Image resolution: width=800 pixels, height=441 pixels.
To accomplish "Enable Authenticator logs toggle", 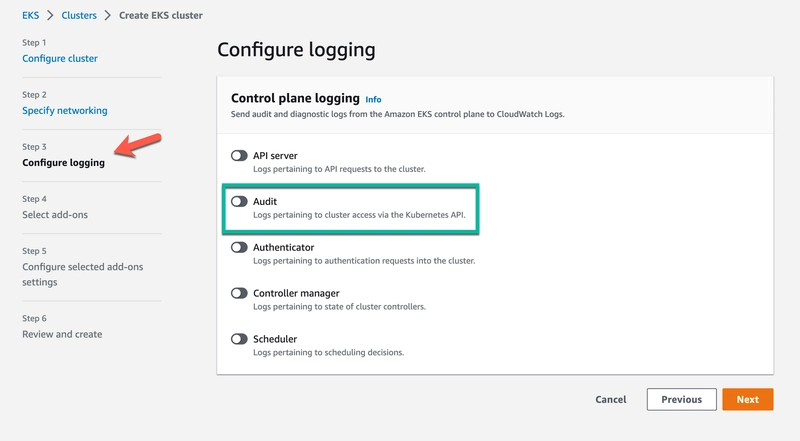I will coord(239,247).
